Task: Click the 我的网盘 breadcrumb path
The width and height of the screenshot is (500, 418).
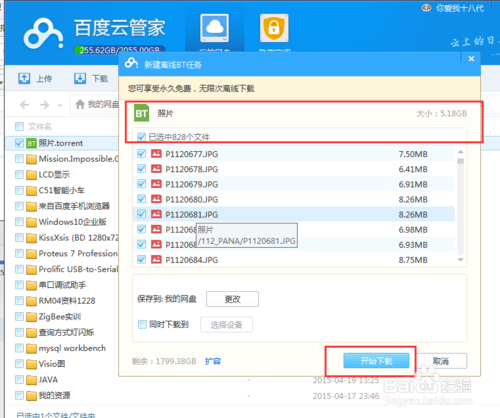Action: coord(103,104)
